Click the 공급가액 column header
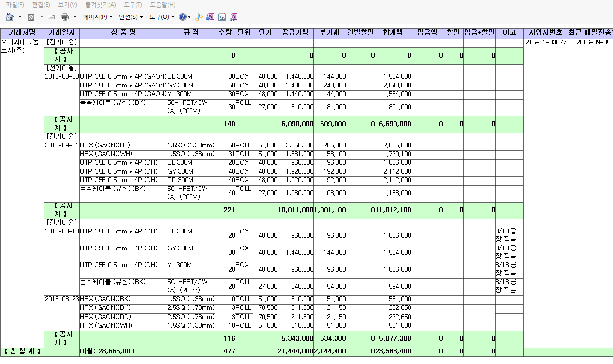 (x=295, y=33)
